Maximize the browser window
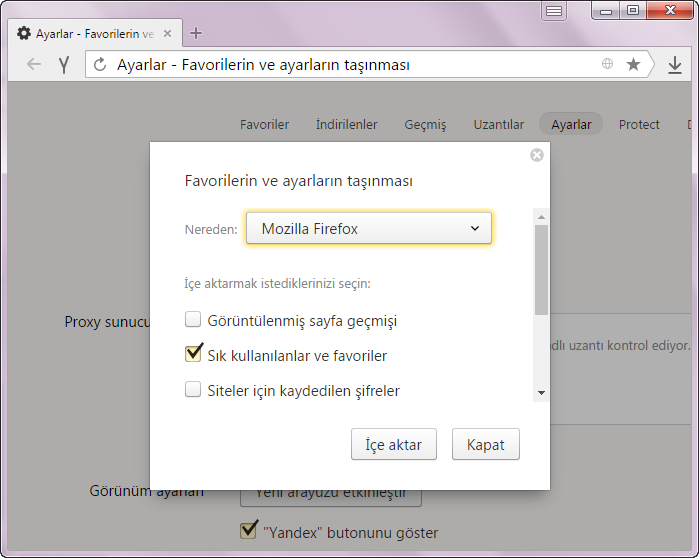 tap(633, 11)
